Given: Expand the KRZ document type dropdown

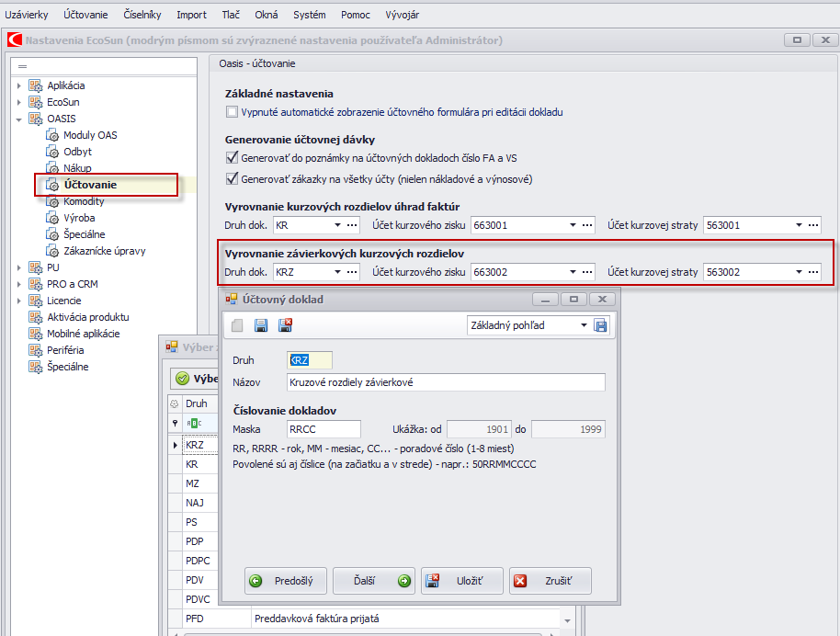Looking at the screenshot, I should pyautogui.click(x=336, y=272).
